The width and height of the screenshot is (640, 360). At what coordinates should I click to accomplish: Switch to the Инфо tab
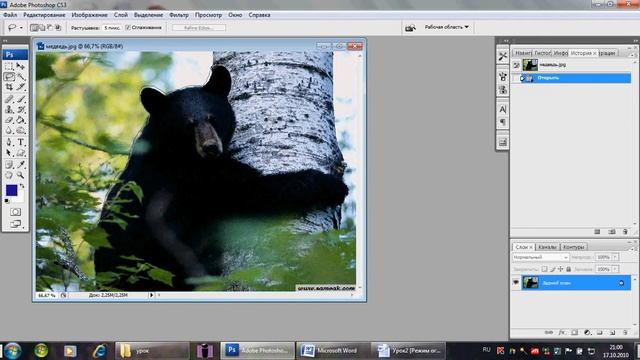tap(560, 53)
